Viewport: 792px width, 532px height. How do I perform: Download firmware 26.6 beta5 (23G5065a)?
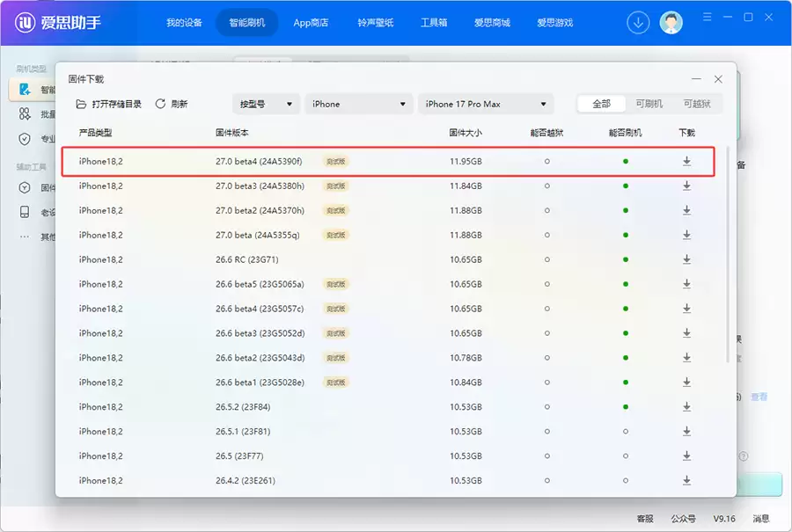tap(686, 284)
